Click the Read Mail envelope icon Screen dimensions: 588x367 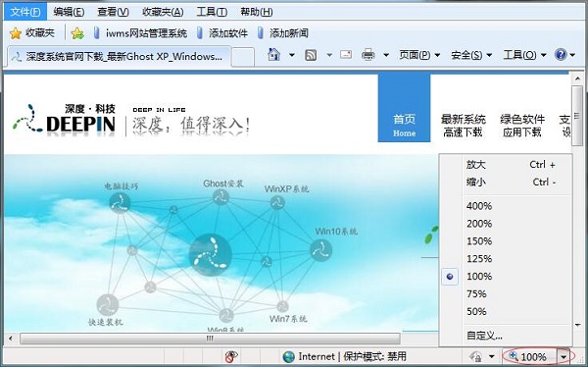[346, 55]
